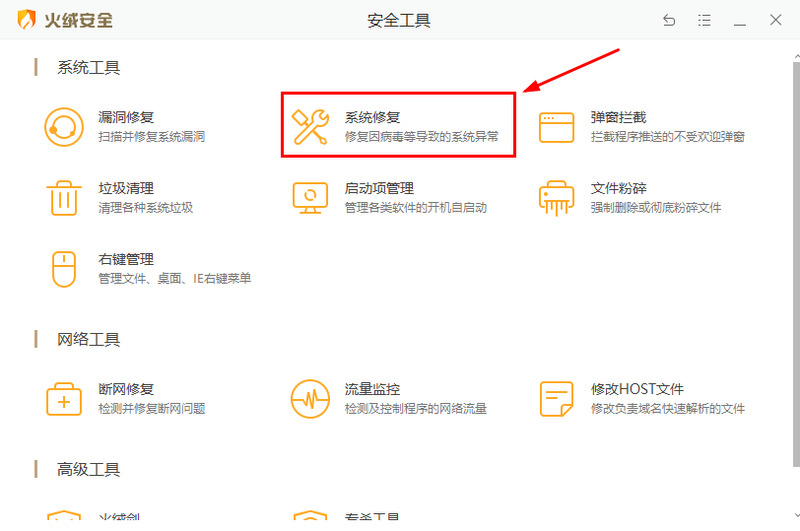This screenshot has height=531, width=800.
Task: Open the 修改HOST文件 document icon
Action: click(x=557, y=398)
